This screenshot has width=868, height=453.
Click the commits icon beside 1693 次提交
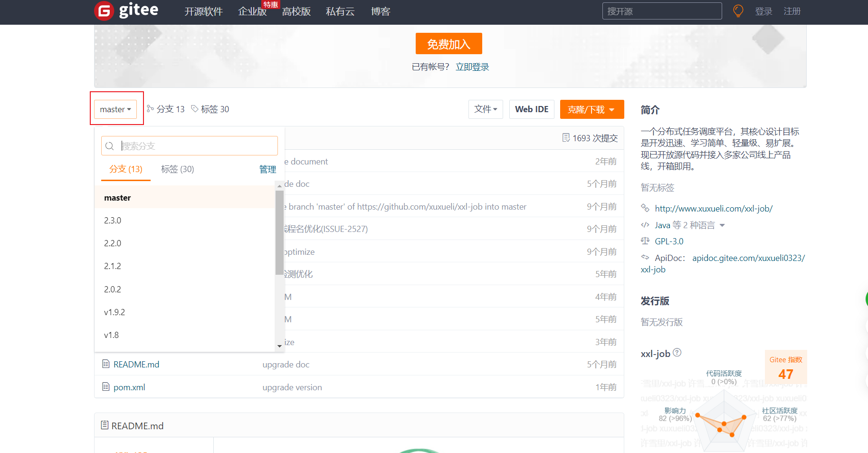click(x=566, y=138)
